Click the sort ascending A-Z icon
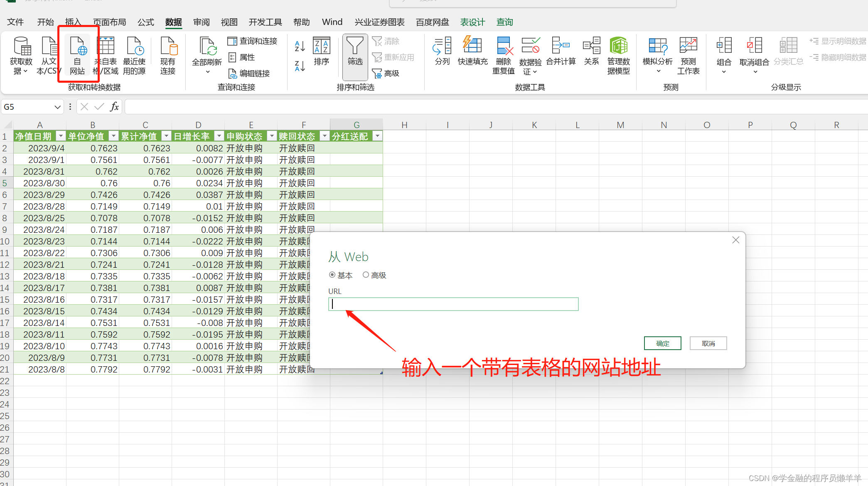The image size is (868, 486). point(300,46)
